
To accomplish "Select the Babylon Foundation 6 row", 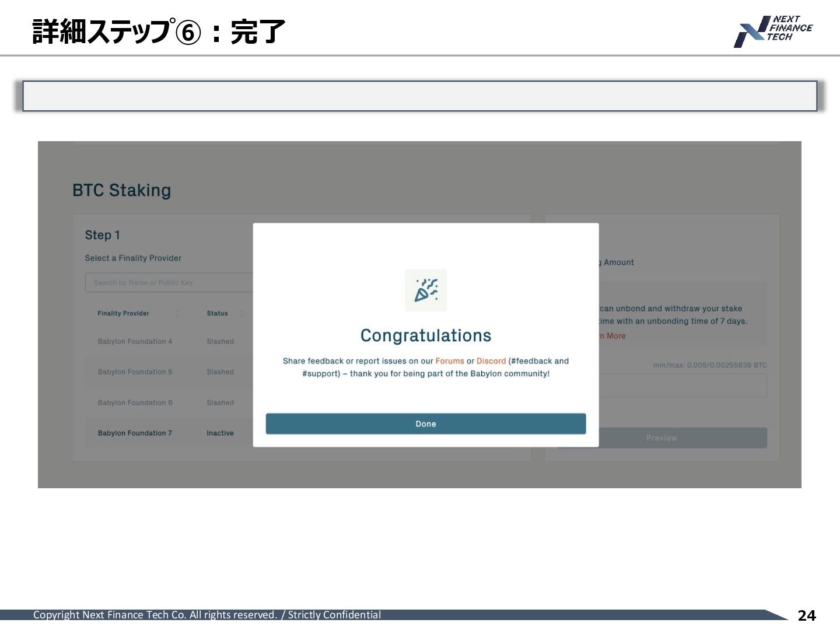I will click(x=169, y=402).
